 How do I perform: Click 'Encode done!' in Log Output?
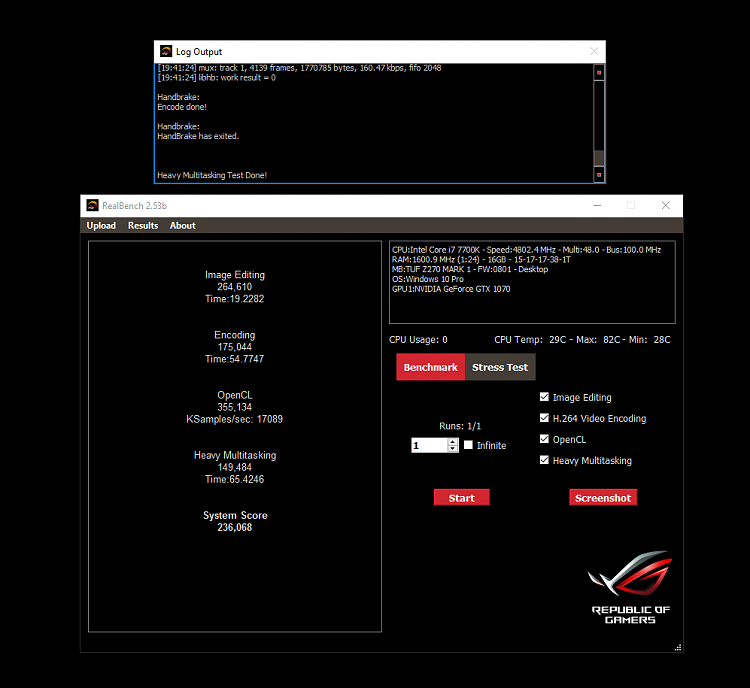click(182, 107)
